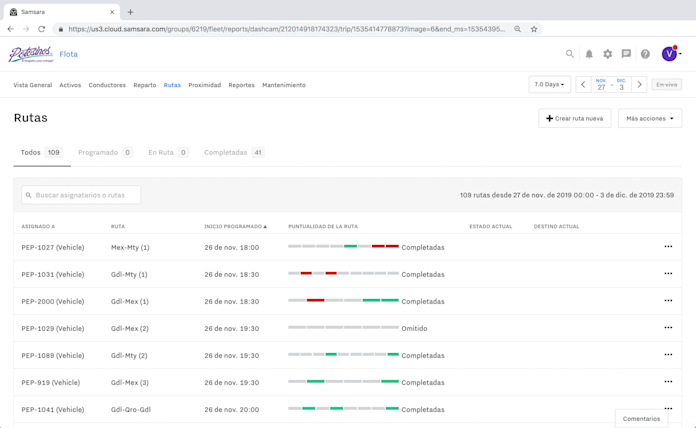Open the Proximidad menu

(x=205, y=85)
